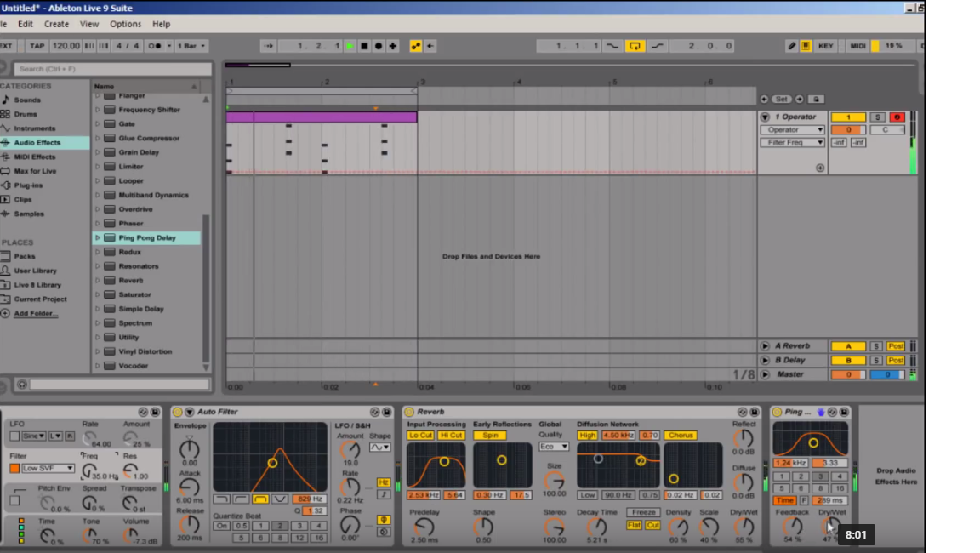Click the Re-enable Automation left-arrow button
The width and height of the screenshot is (980, 553).
430,46
